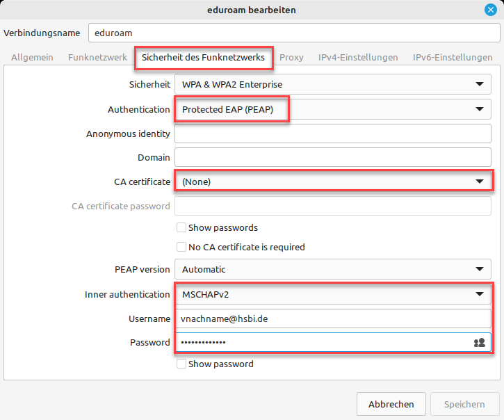
Task: Click into the Anonymous identity field
Action: pyautogui.click(x=332, y=134)
